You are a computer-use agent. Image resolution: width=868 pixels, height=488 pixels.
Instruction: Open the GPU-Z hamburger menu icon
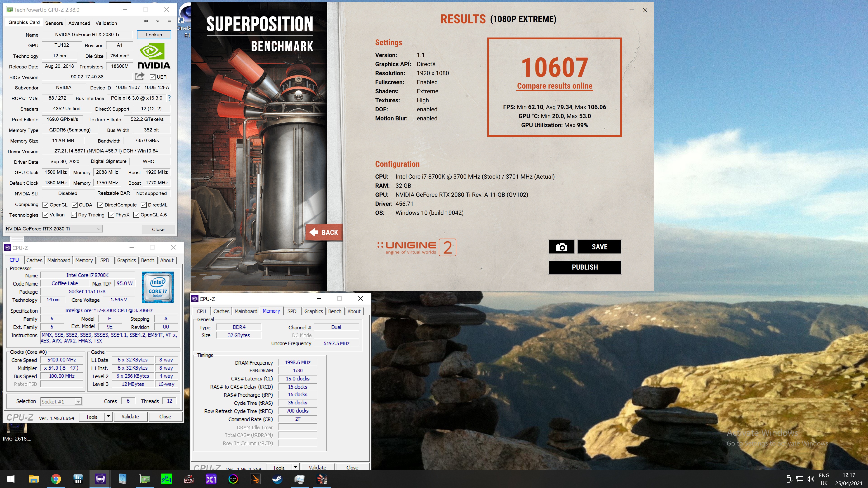coord(170,21)
